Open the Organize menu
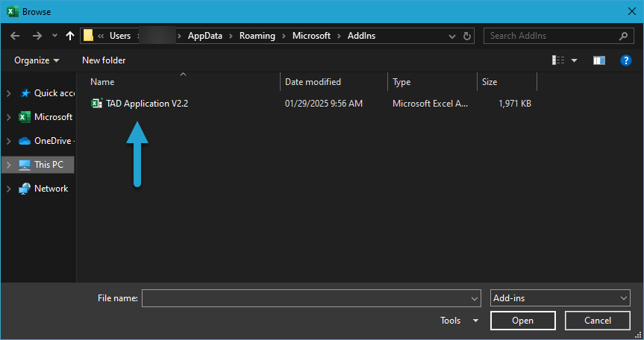 [x=37, y=60]
